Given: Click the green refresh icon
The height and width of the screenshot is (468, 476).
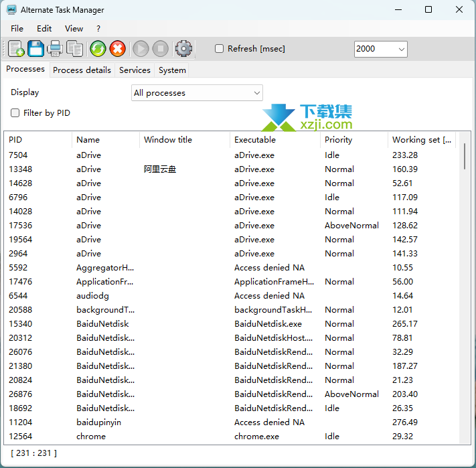Looking at the screenshot, I should tap(98, 49).
